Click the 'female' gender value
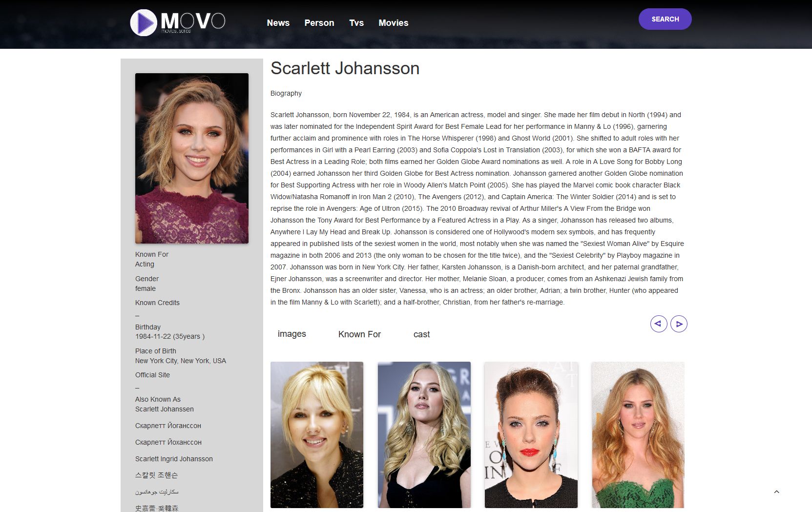The width and height of the screenshot is (812, 512). tap(146, 288)
